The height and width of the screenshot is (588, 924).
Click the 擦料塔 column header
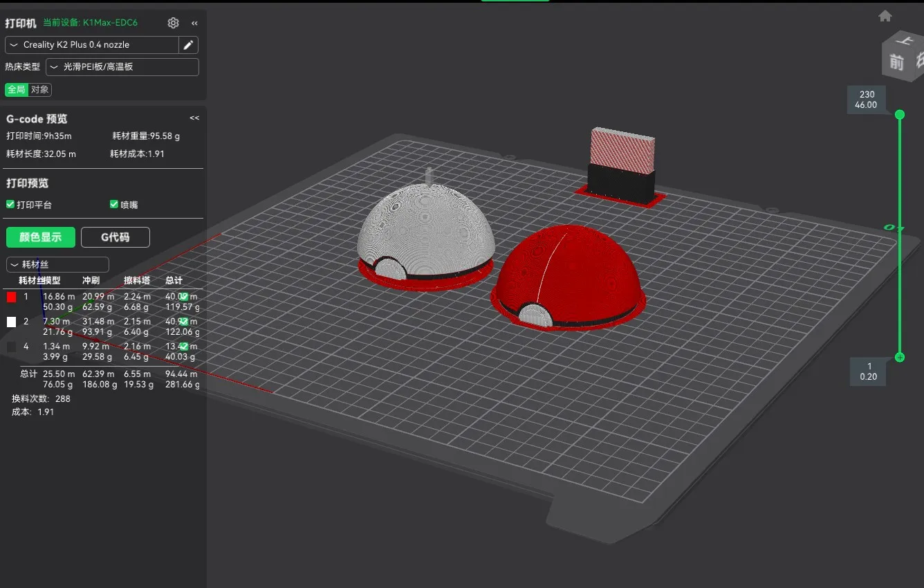point(137,280)
